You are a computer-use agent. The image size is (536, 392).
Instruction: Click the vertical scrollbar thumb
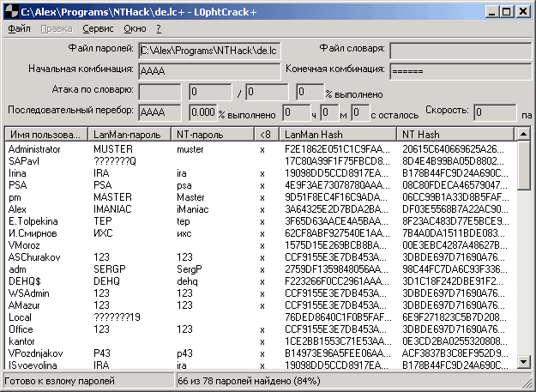click(x=524, y=166)
